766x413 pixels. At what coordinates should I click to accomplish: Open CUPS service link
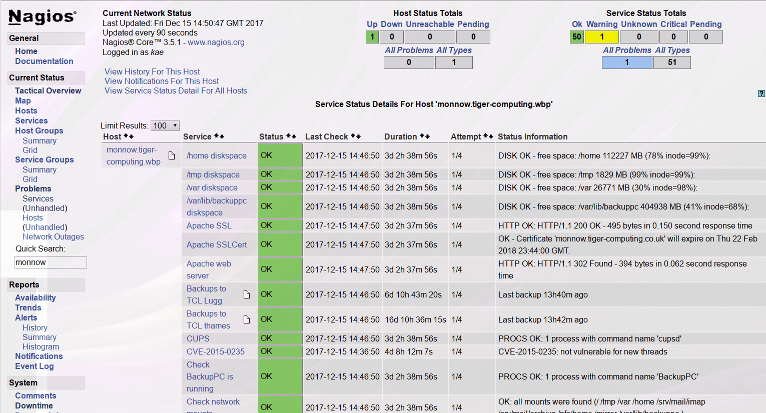click(x=198, y=338)
